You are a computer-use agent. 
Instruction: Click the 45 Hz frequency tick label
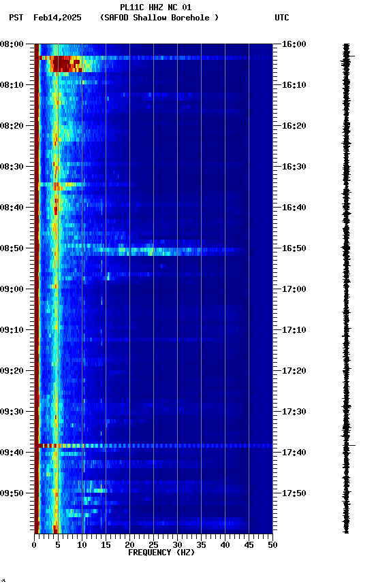point(249,545)
